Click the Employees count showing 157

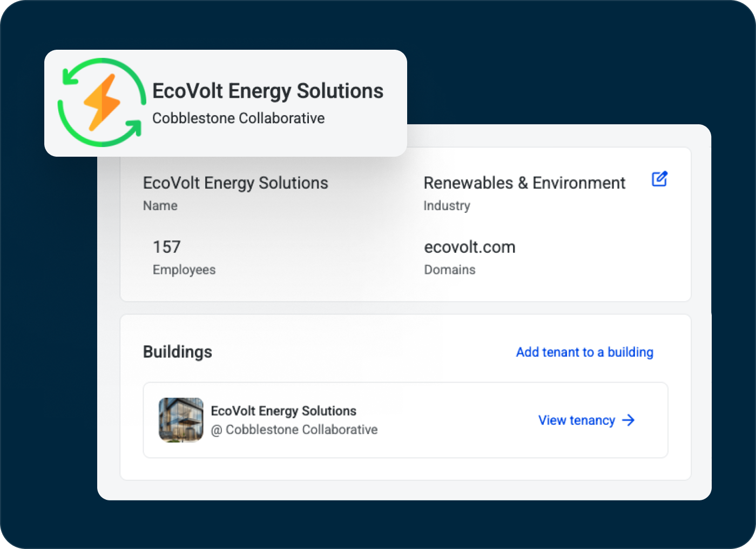tap(166, 247)
